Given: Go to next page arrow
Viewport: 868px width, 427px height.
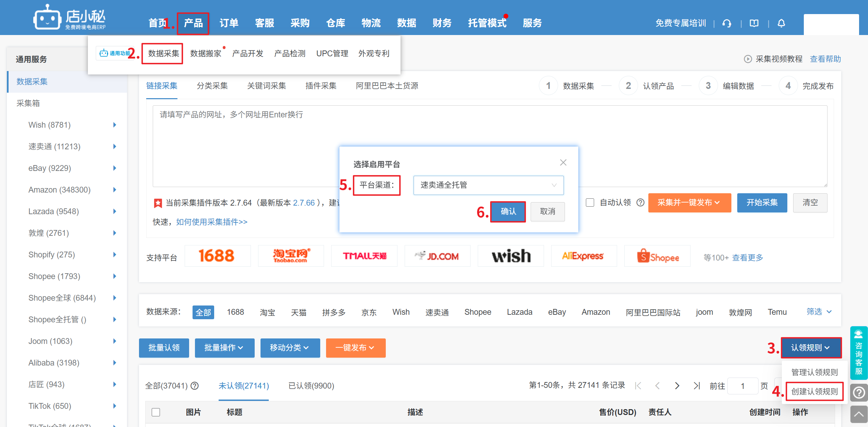Looking at the screenshot, I should pyautogui.click(x=677, y=386).
